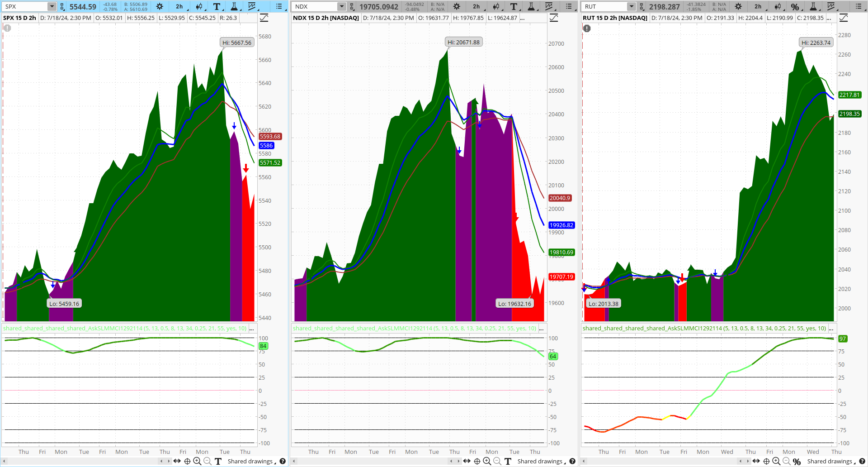This screenshot has width=868, height=467.
Task: Toggle scale curve icon on NDX price axis
Action: point(554,18)
